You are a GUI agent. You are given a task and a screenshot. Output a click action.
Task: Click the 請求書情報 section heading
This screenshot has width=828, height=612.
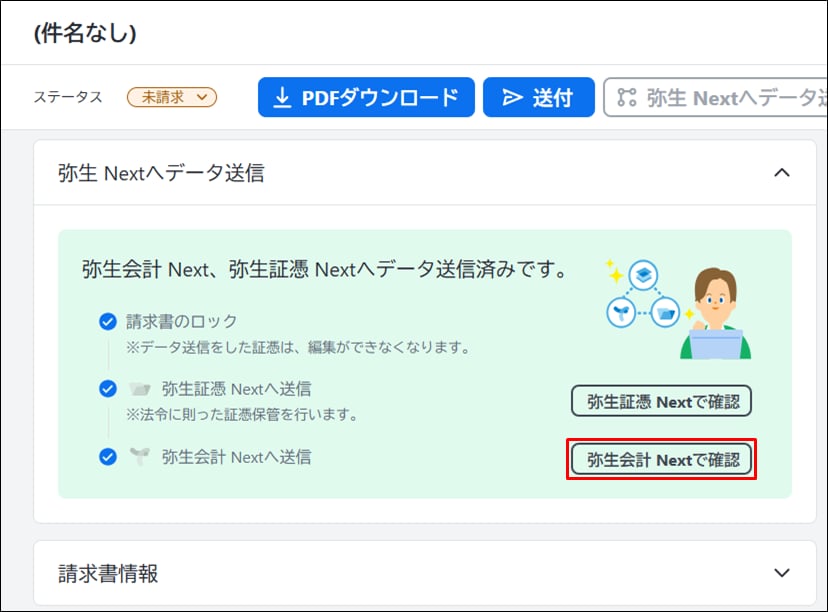pyautogui.click(x=108, y=573)
